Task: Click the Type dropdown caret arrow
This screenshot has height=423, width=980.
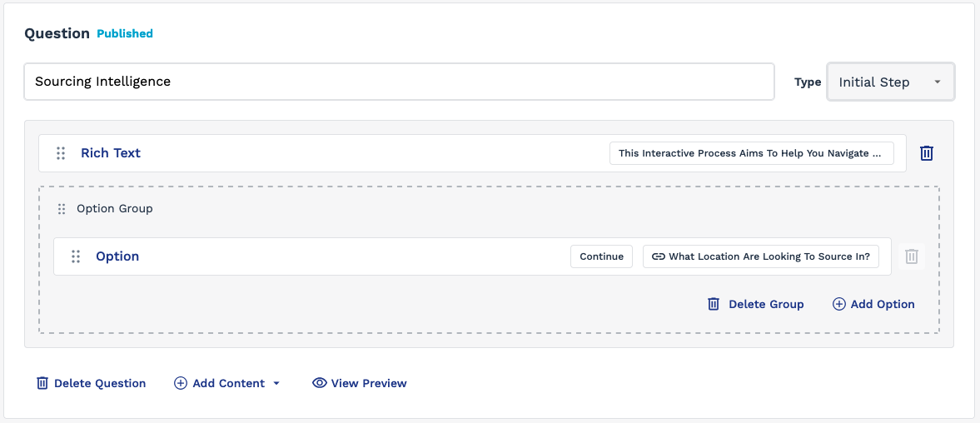Action: [937, 82]
